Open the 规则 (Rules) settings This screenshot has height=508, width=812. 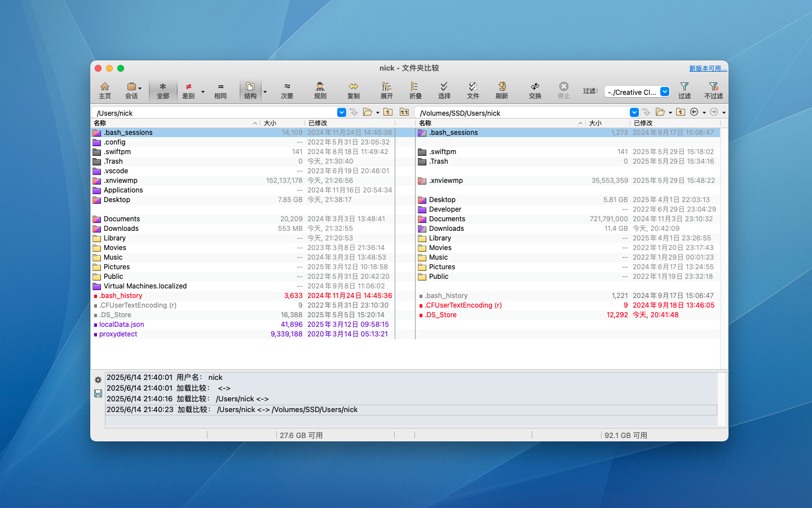(x=320, y=90)
